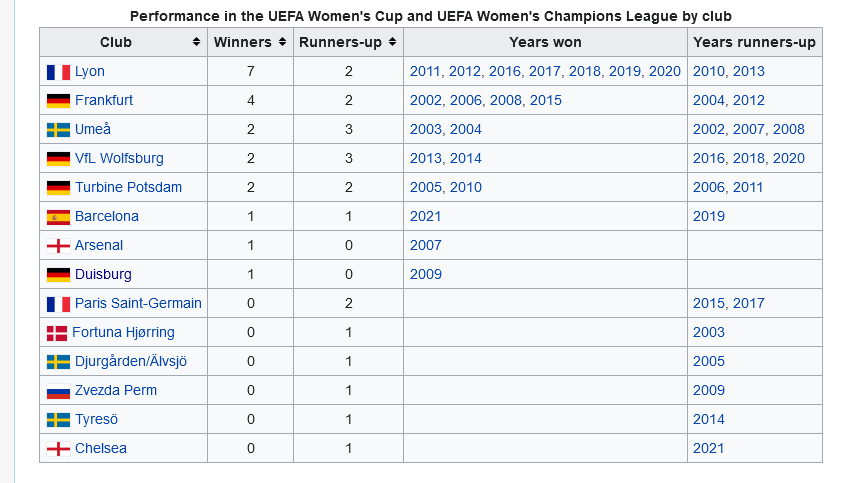The width and height of the screenshot is (849, 483).
Task: Click the Spanish flag beside Barcelona
Action: 58,217
